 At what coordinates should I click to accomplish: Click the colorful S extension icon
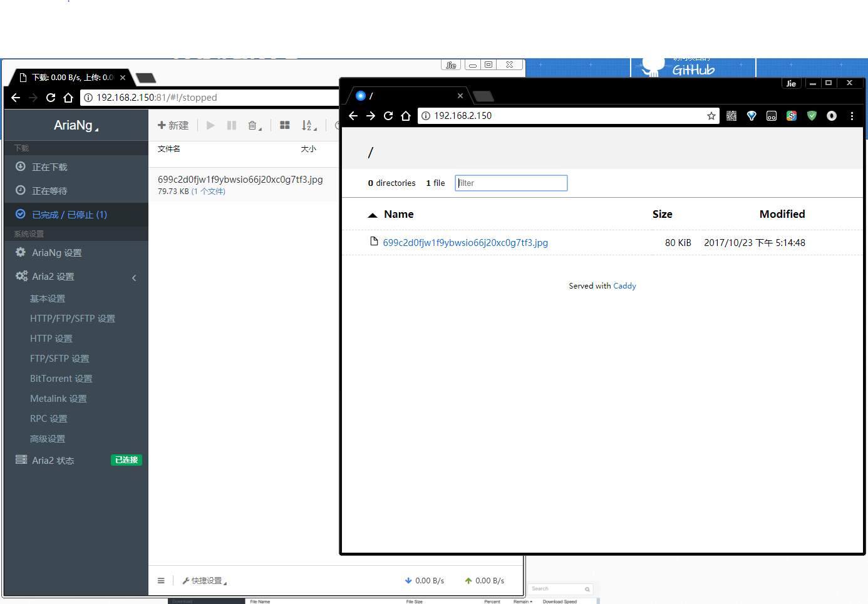(x=792, y=116)
